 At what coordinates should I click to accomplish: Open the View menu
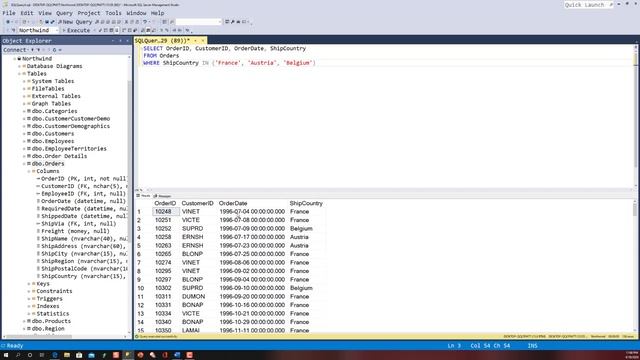(x=45, y=13)
